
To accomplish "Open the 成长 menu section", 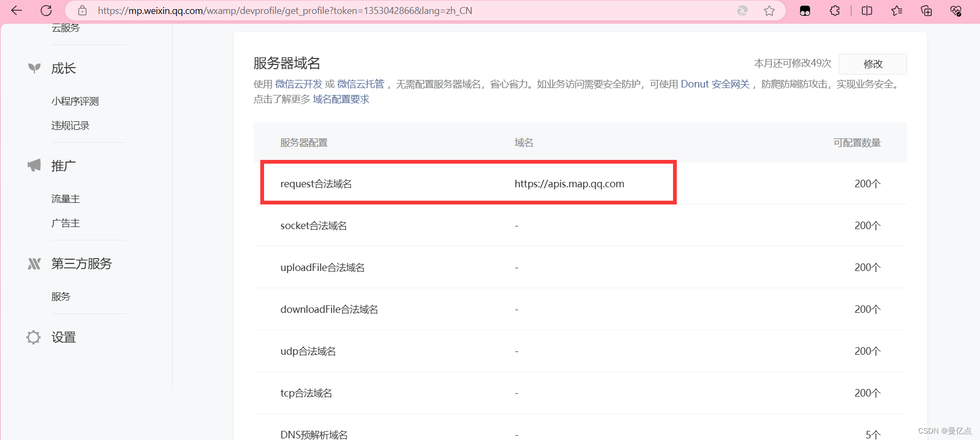I will click(x=63, y=68).
